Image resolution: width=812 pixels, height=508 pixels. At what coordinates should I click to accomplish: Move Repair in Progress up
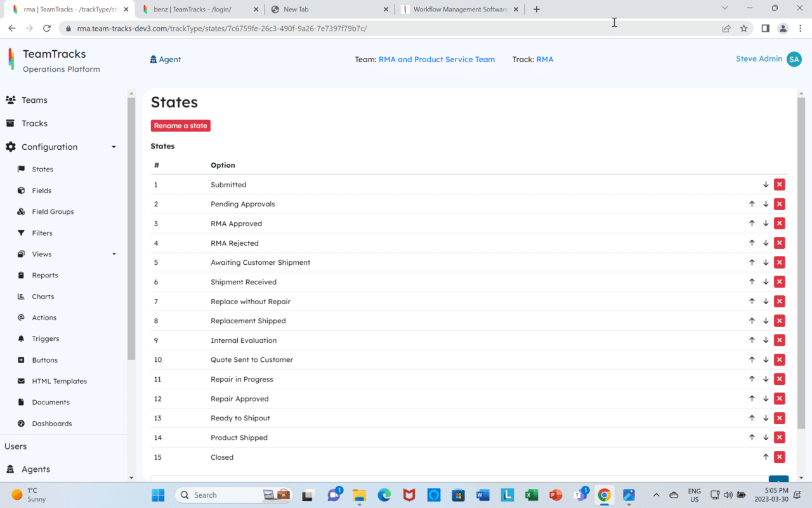coord(752,379)
